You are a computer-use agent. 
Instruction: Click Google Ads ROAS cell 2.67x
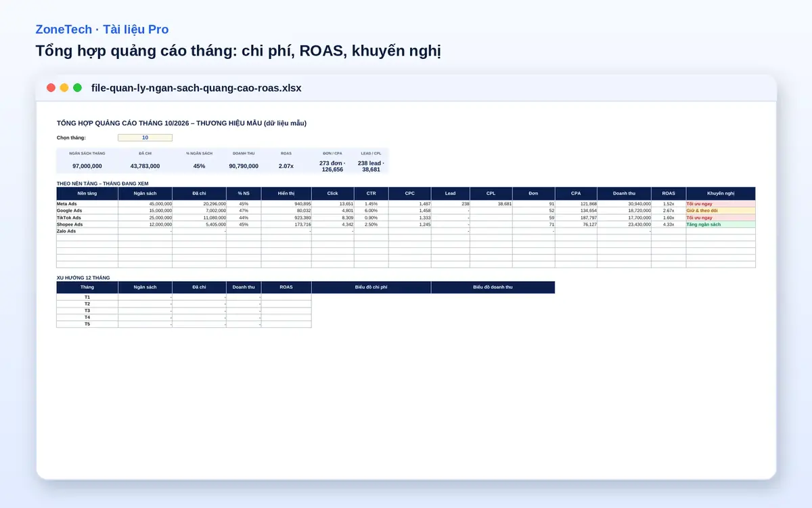pyautogui.click(x=669, y=211)
